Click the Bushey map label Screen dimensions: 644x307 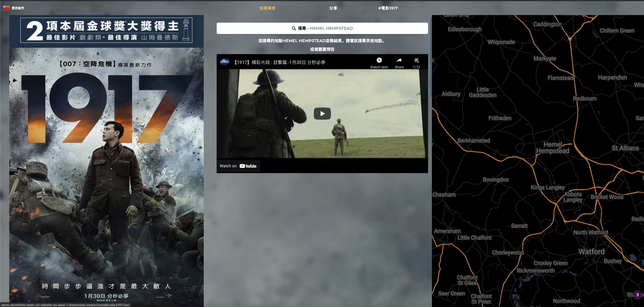coord(612,261)
